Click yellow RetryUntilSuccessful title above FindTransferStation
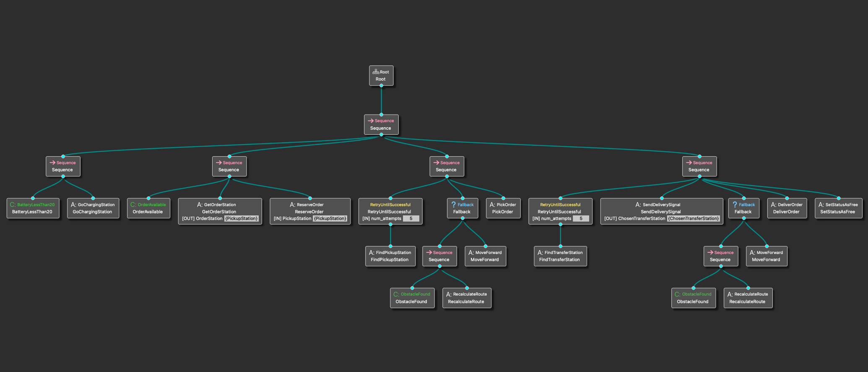This screenshot has height=372, width=868. pos(560,205)
